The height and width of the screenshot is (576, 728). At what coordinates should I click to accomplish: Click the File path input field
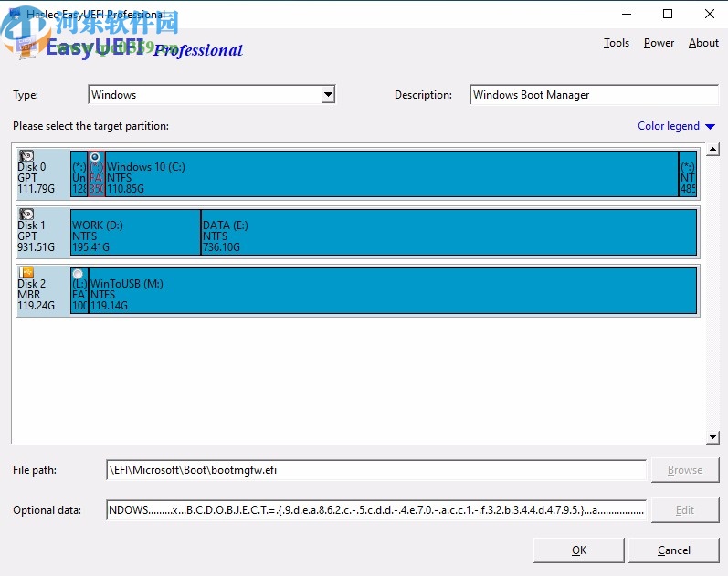[376, 470]
